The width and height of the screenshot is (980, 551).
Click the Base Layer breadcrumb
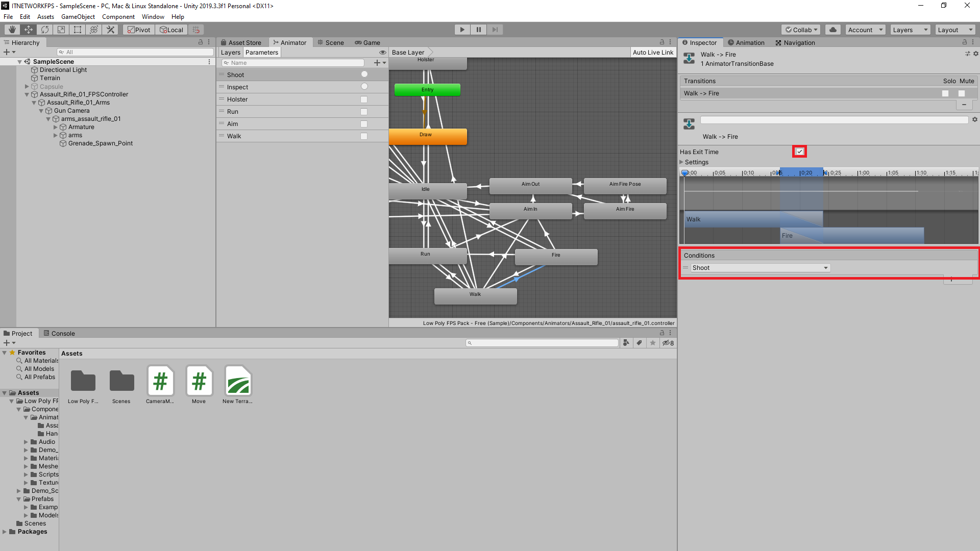(407, 52)
